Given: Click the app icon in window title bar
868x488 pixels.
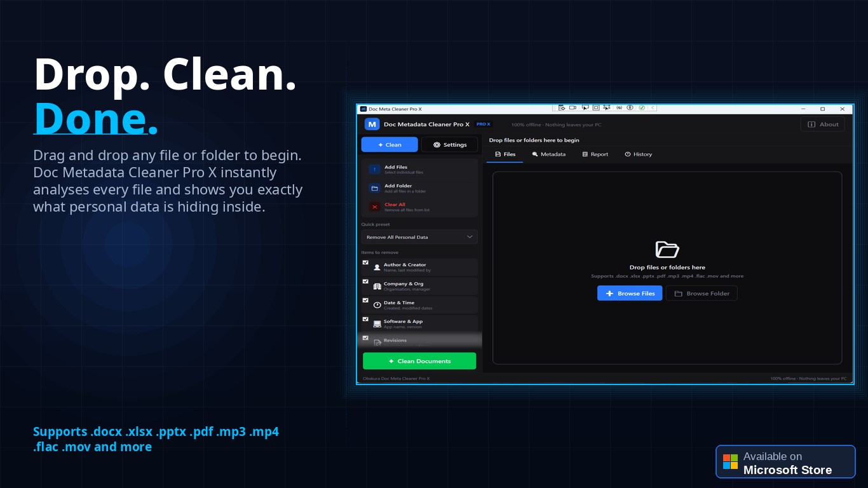Looking at the screenshot, I should (363, 109).
